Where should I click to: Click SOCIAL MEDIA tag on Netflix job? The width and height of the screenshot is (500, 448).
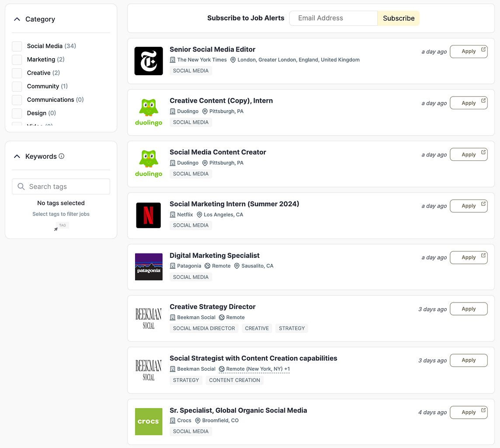point(191,226)
